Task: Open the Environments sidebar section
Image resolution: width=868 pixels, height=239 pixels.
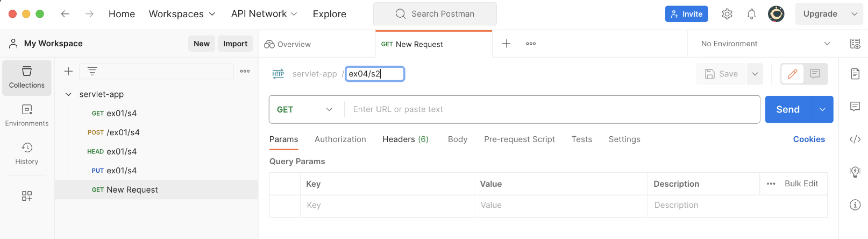Action: (27, 116)
